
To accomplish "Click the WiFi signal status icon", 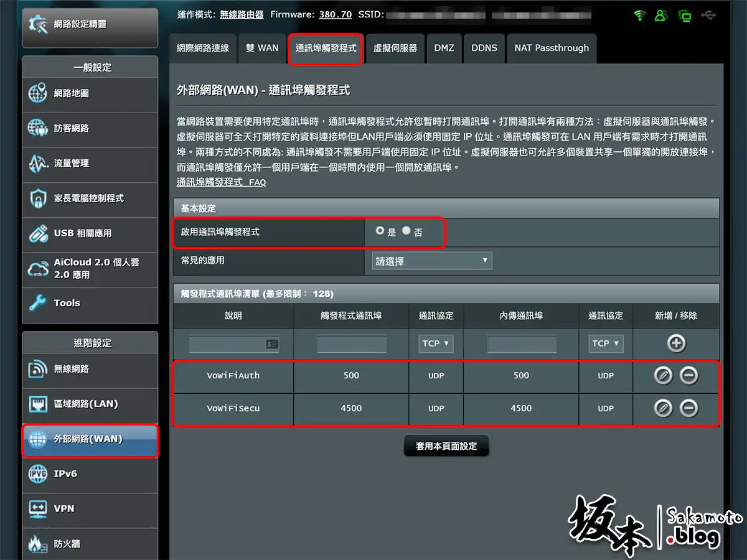I will pos(639,16).
